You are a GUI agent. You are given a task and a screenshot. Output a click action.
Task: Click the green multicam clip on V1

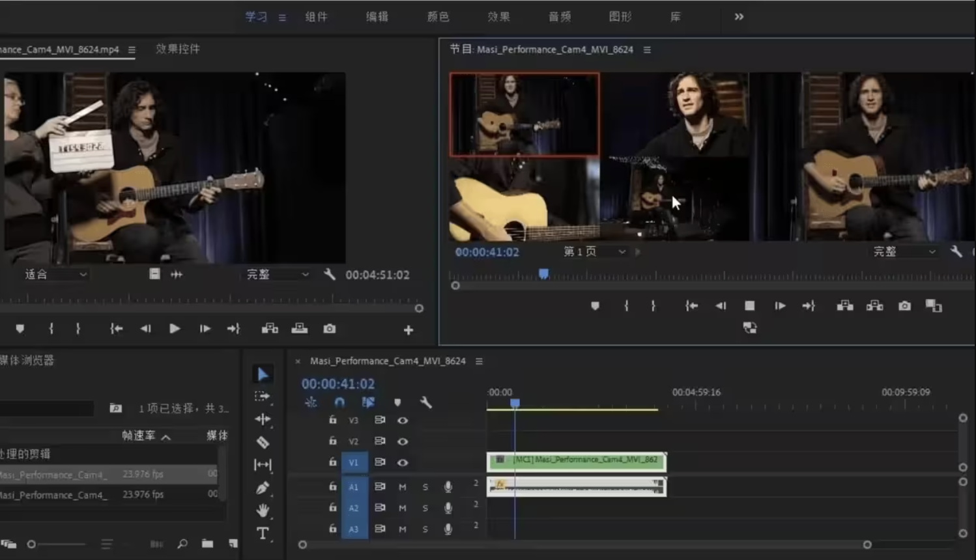(576, 461)
